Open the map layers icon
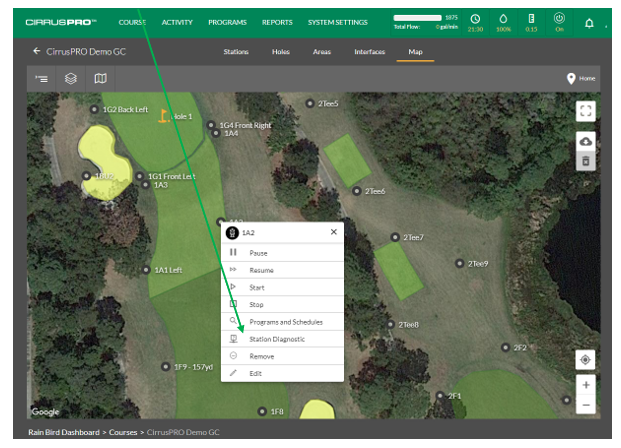This screenshot has height=448, width=621. [x=70, y=78]
